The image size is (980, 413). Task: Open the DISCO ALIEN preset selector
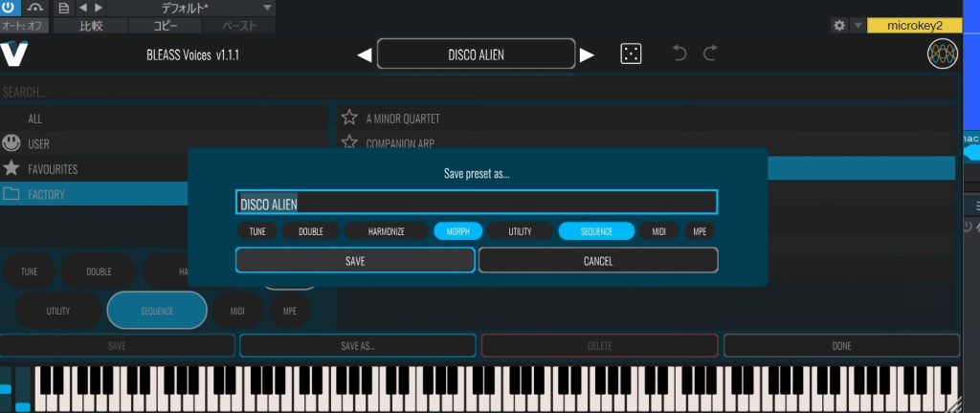pyautogui.click(x=476, y=54)
